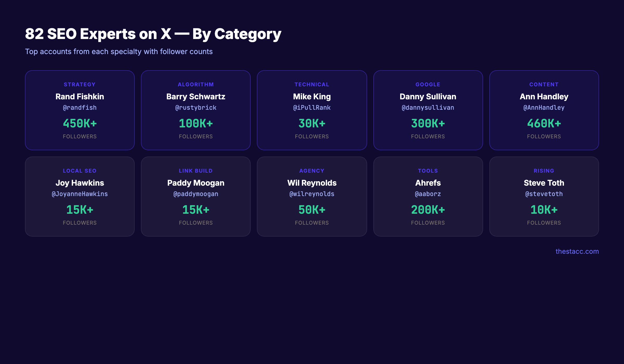This screenshot has width=624, height=364.
Task: Open the @rustybrick profile handle
Action: [x=196, y=108]
